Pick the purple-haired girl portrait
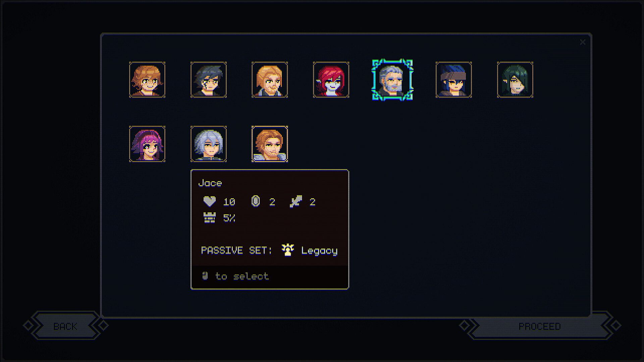This screenshot has width=644, height=362. click(x=147, y=144)
